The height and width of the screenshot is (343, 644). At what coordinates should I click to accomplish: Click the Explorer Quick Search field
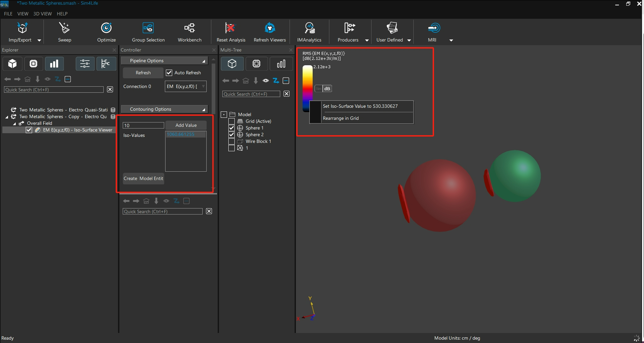point(54,90)
